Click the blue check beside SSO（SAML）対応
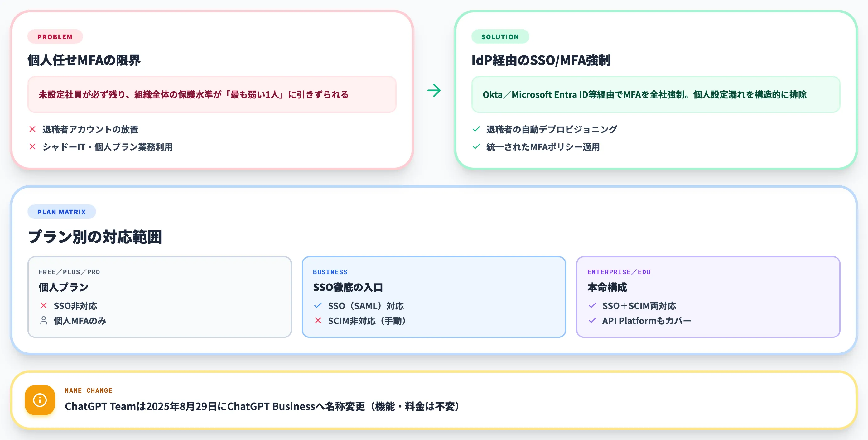Image resolution: width=868 pixels, height=440 pixels. [x=318, y=306]
